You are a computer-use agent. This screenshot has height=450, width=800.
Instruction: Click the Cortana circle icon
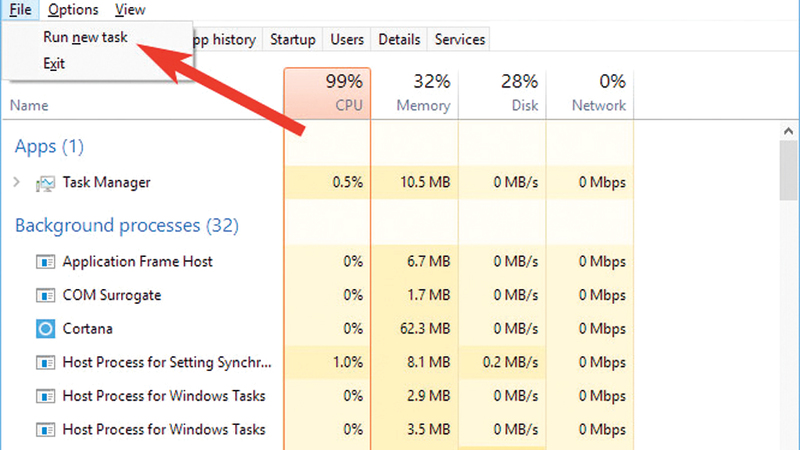(x=46, y=329)
